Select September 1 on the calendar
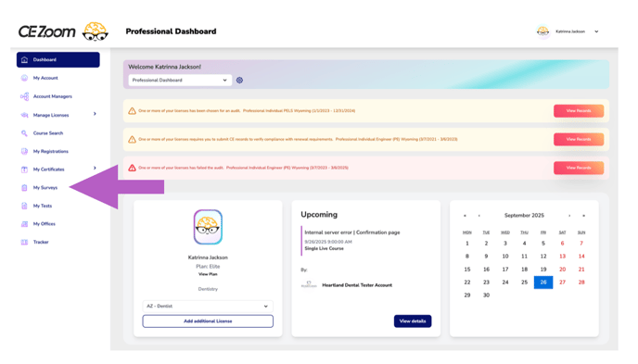The image size is (638, 364). [467, 244]
